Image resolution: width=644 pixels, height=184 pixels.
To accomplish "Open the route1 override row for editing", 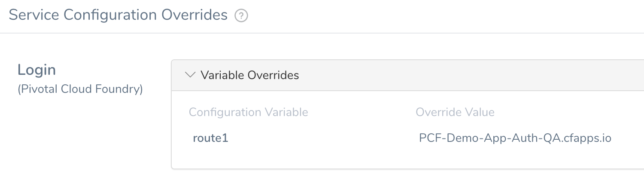I will coord(408,138).
